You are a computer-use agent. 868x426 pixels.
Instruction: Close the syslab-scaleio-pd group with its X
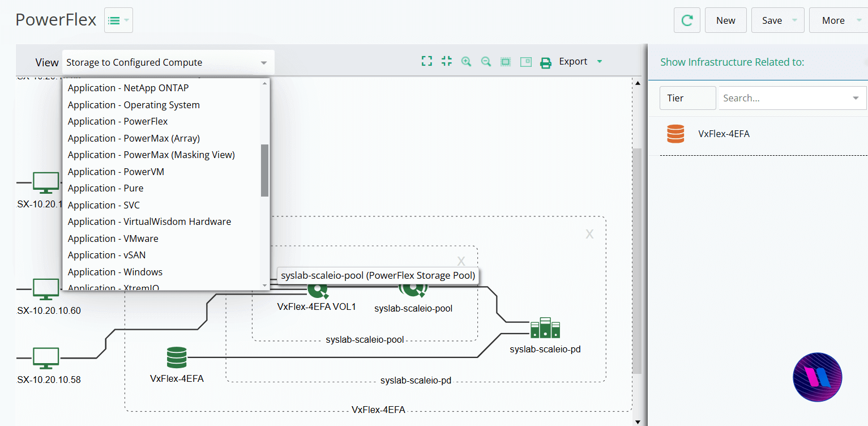589,234
